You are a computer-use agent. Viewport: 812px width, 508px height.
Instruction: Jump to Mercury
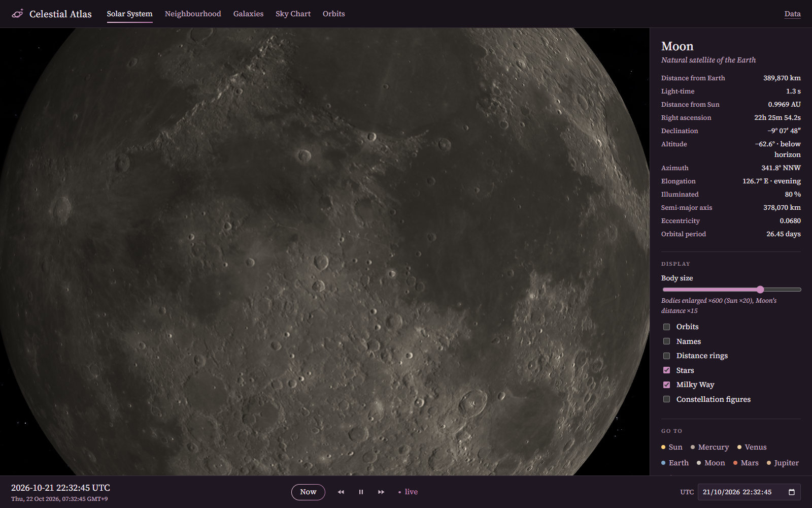coord(709,447)
